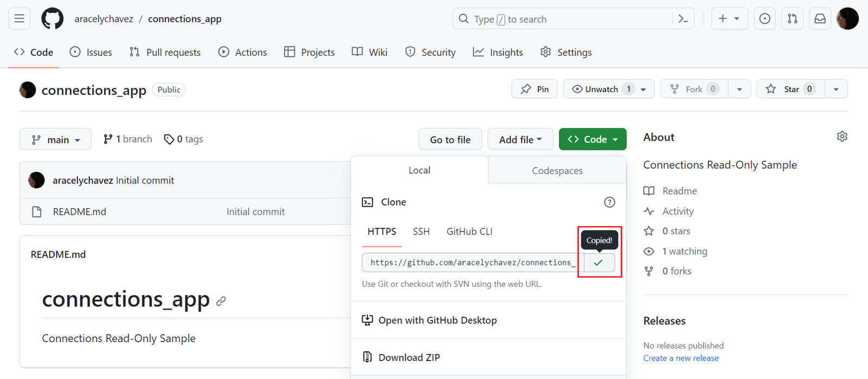Open the command palette icon

click(x=683, y=19)
